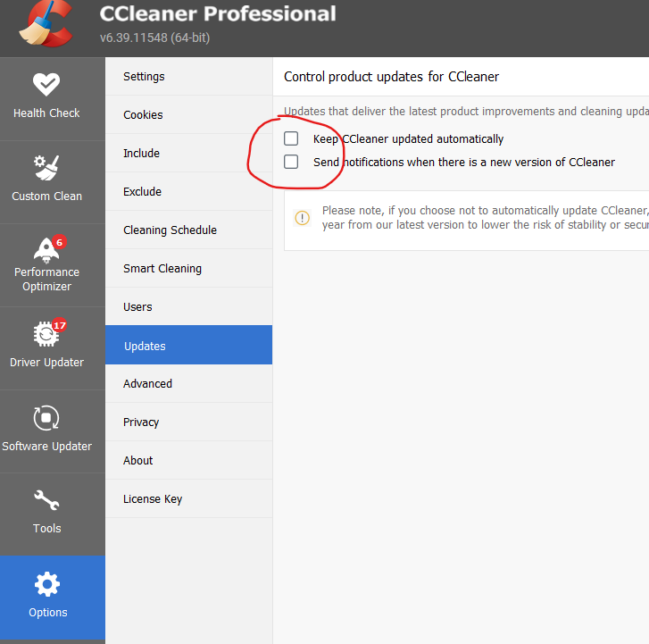Go to Cookies options page
Viewport: 649px width, 644px height.
coord(143,115)
